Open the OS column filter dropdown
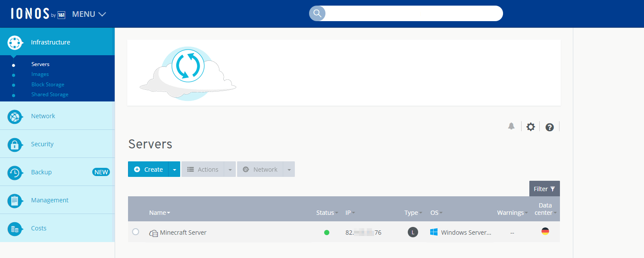 pyautogui.click(x=442, y=212)
